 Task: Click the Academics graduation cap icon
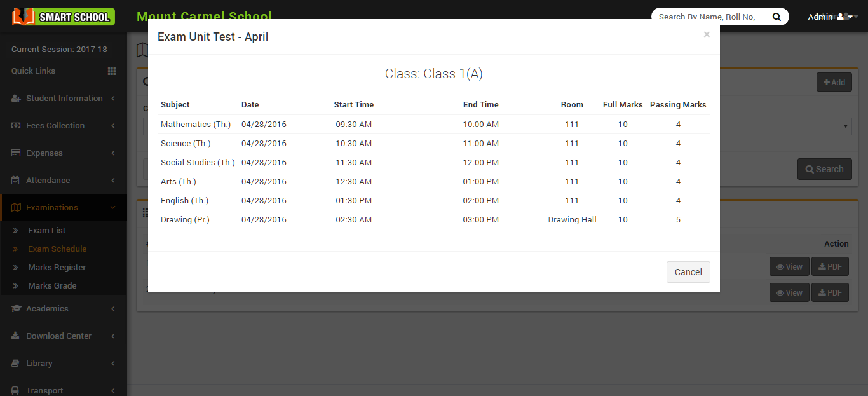point(16,309)
